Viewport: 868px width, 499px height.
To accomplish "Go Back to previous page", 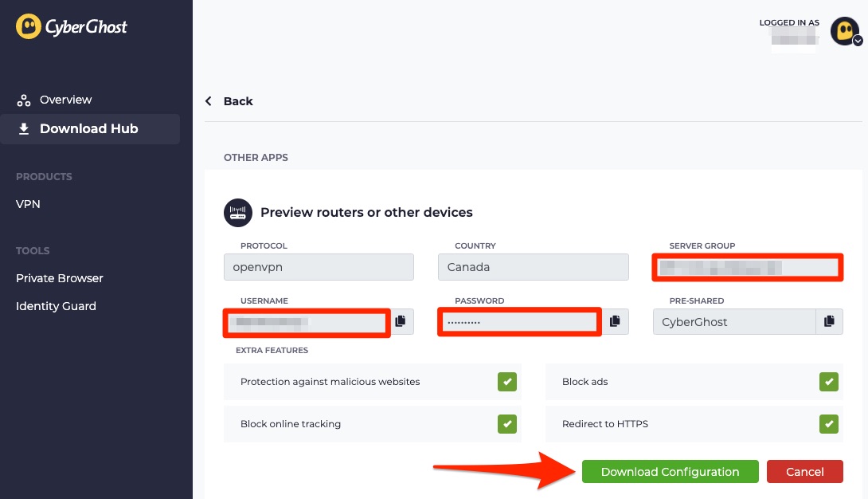I will [x=238, y=100].
